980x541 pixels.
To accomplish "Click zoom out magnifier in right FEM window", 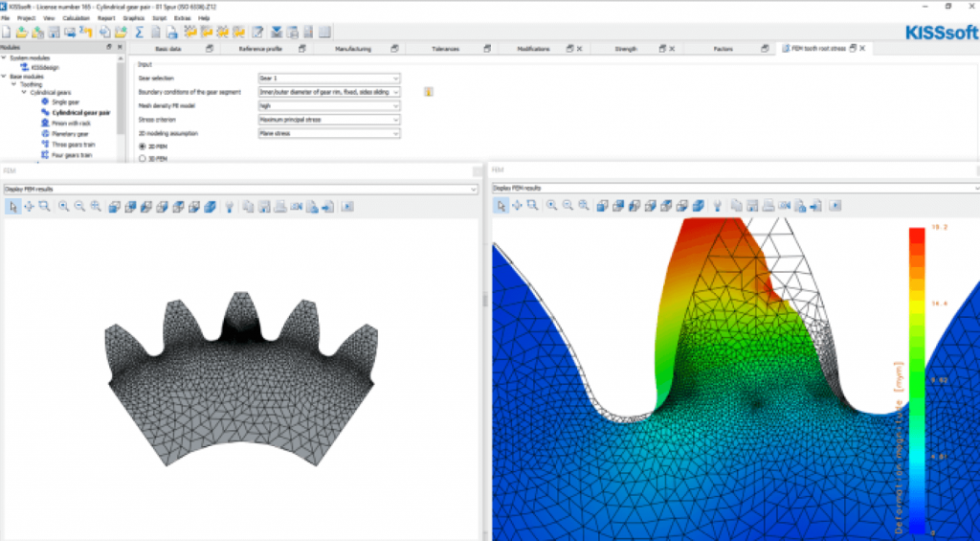I will coord(568,205).
